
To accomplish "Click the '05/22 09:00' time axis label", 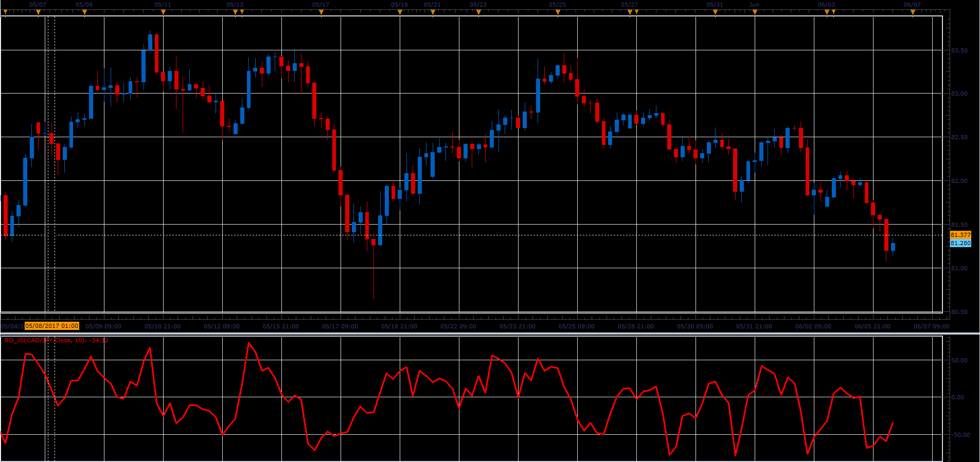I will tap(458, 326).
